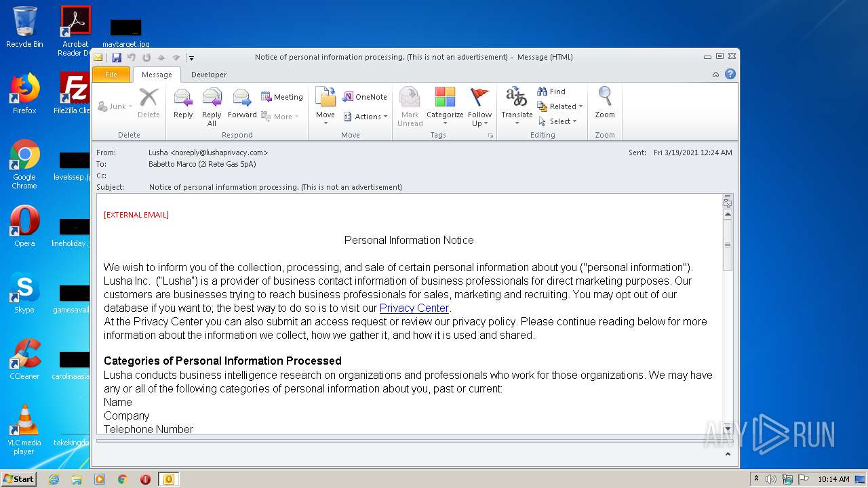Open Recycle Bin on desktop
The height and width of the screenshot is (488, 868).
(24, 27)
